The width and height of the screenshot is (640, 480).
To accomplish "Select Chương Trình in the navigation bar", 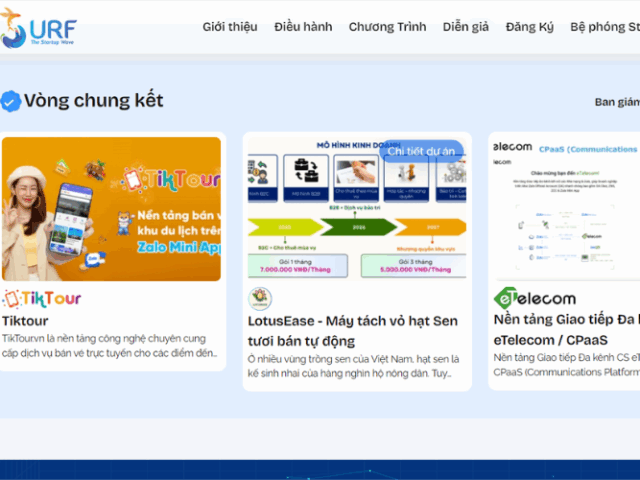I will (387, 27).
